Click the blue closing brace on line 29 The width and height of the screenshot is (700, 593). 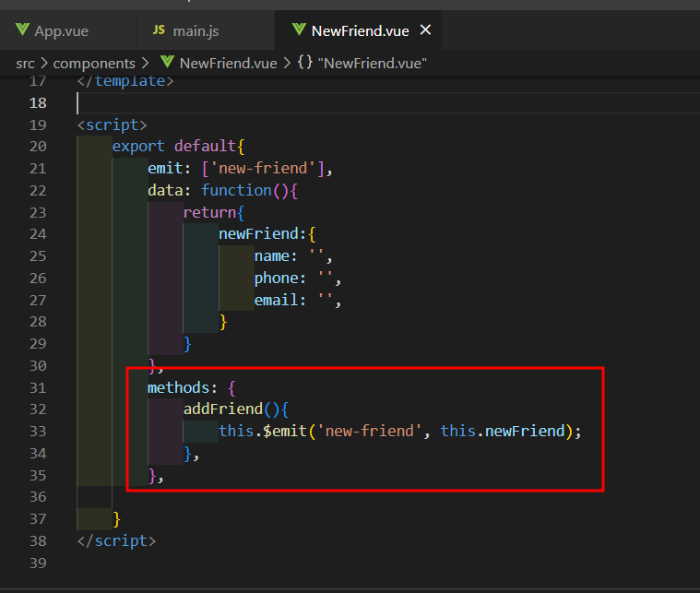187,344
